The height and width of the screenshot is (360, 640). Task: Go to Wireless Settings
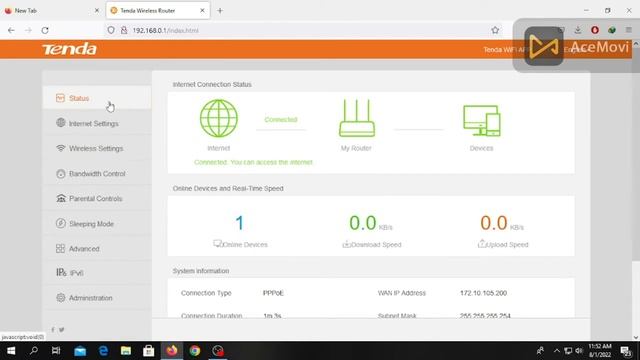[x=97, y=149]
